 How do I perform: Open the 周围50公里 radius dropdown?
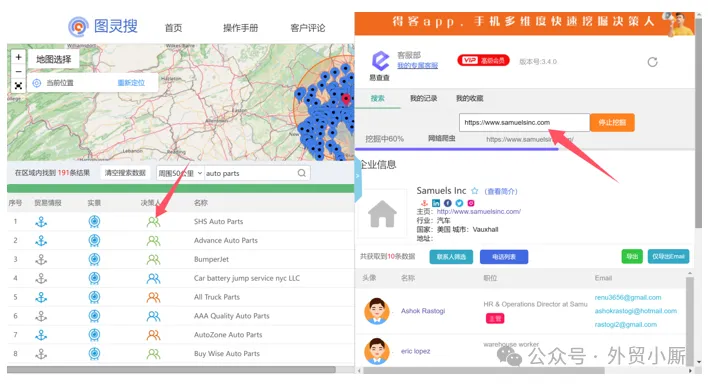[180, 173]
